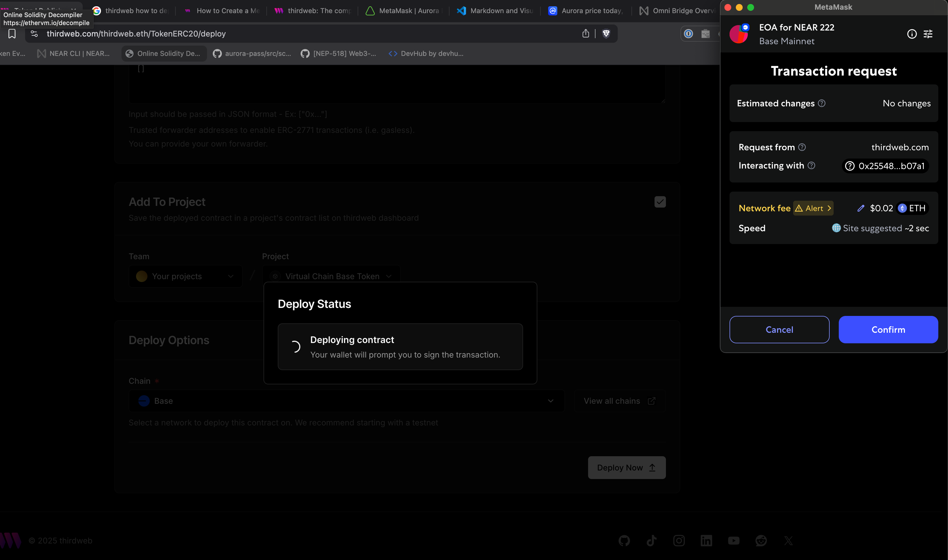Open the Team dropdown showing Your projects
This screenshot has width=948, height=560.
tap(185, 276)
